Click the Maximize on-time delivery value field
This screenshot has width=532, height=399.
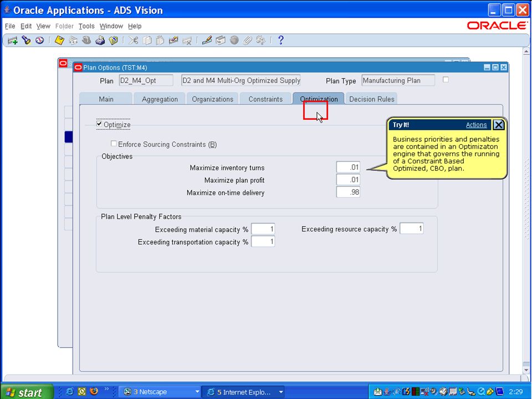pos(348,192)
